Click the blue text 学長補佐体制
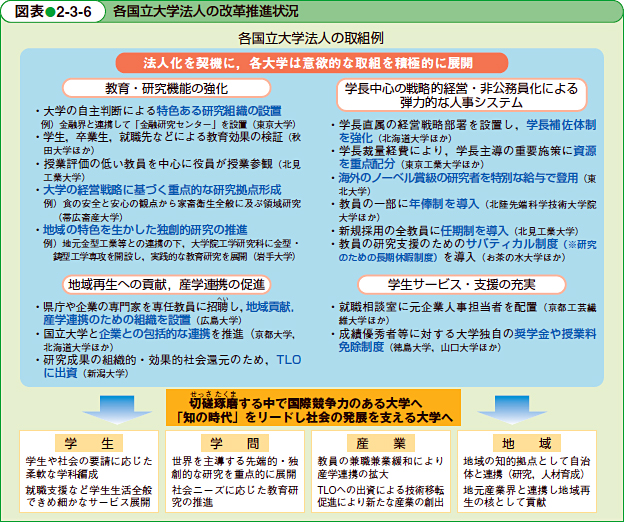The width and height of the screenshot is (624, 522). coord(561,125)
